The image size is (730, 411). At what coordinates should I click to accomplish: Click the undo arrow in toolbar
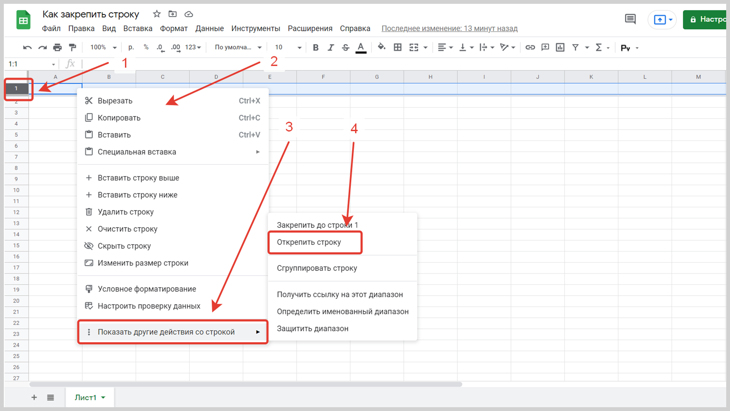coord(27,47)
